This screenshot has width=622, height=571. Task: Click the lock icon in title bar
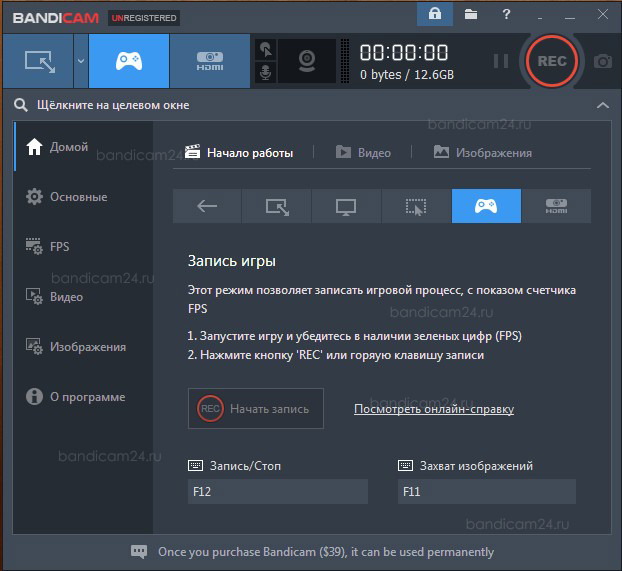tap(435, 14)
